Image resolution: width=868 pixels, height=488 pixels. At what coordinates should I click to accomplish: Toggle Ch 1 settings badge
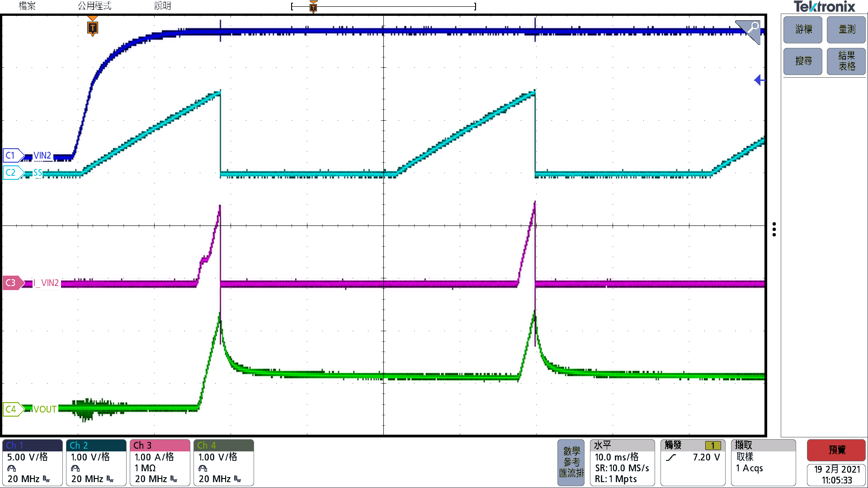(33, 462)
